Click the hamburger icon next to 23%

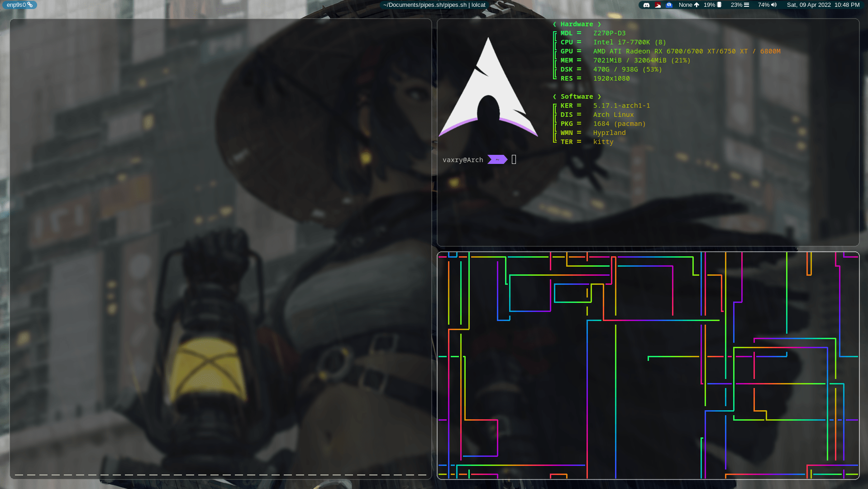747,5
